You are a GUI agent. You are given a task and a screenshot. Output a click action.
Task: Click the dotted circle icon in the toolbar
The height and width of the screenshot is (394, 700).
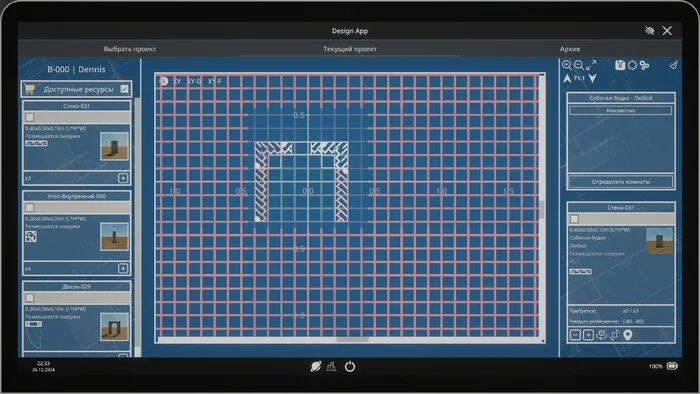pos(632,65)
